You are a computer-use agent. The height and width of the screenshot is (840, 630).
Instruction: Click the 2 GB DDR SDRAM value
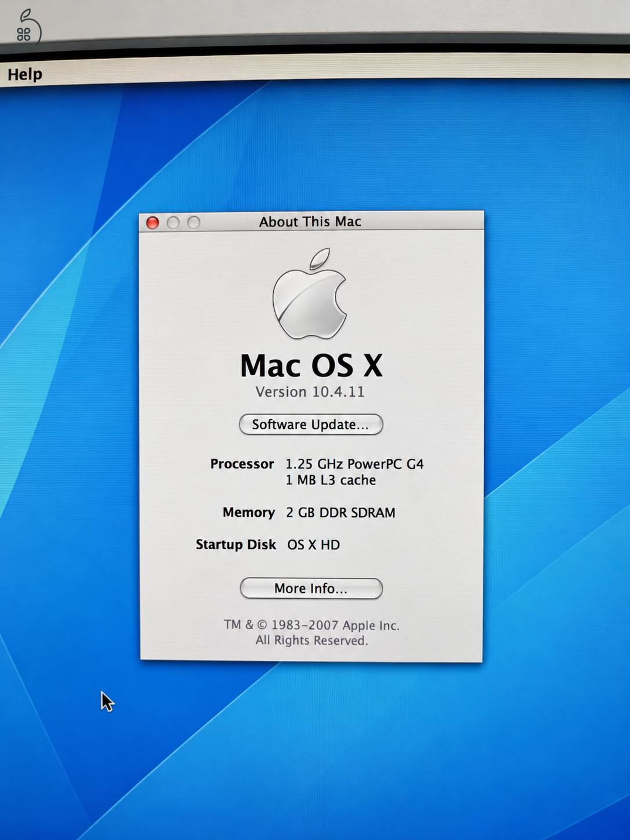pyautogui.click(x=341, y=513)
